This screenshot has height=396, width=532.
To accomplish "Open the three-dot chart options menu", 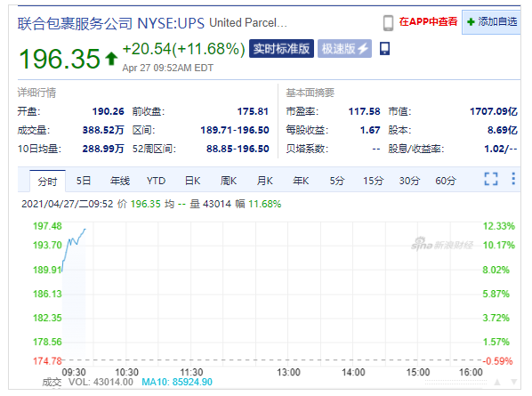I will (513, 179).
